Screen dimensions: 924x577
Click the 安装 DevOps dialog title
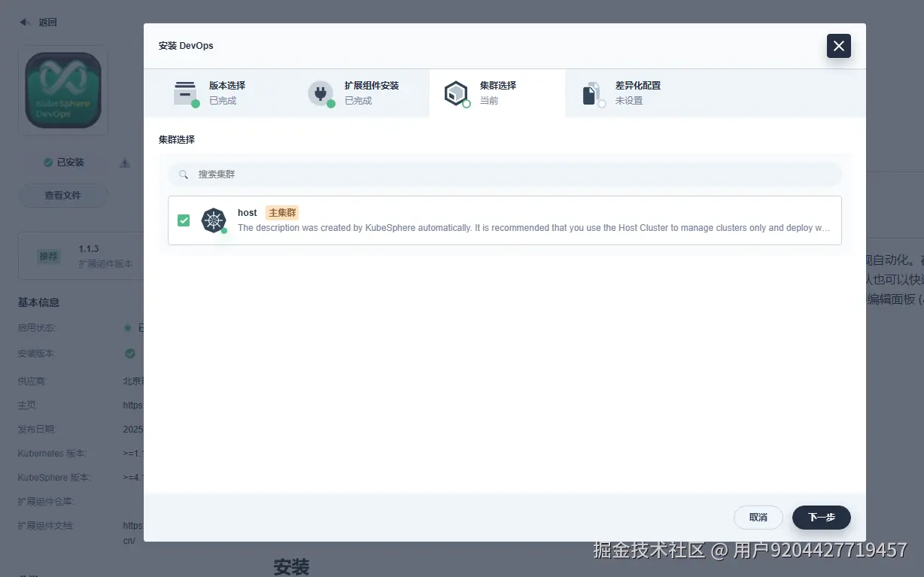186,46
